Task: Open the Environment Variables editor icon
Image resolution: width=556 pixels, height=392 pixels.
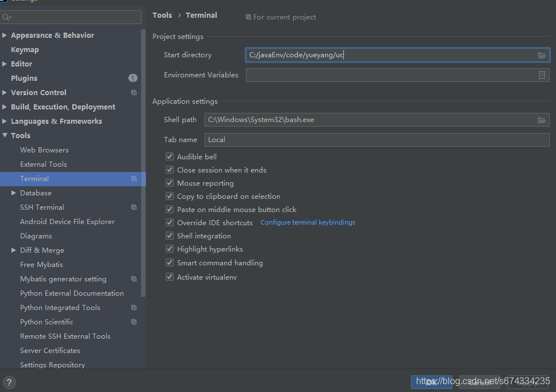Action: tap(542, 75)
